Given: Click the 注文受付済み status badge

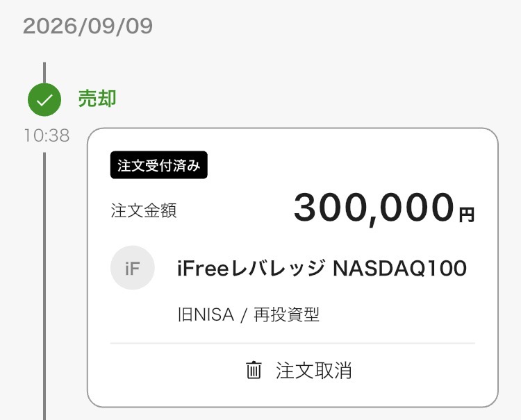Looking at the screenshot, I should (159, 165).
